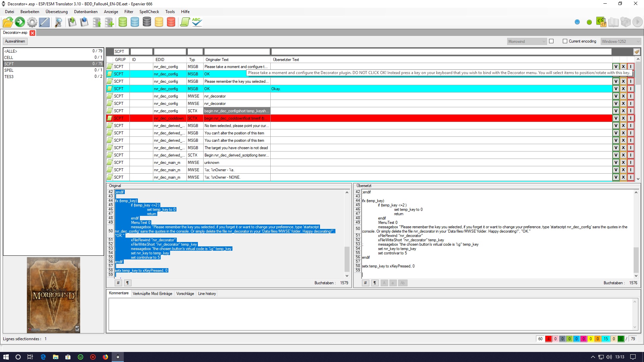644x362 pixels.
Task: Click the brush icon right of filter fields
Action: point(637,51)
